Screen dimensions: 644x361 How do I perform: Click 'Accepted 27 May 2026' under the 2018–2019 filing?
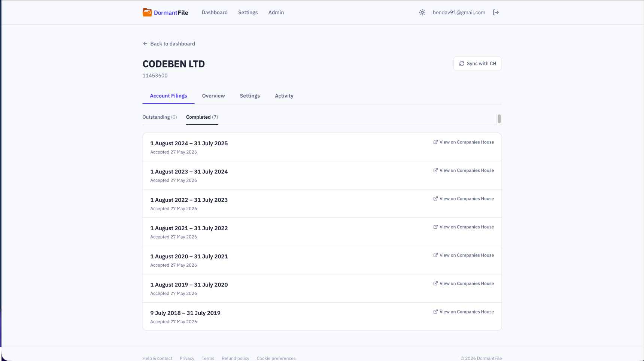point(174,322)
